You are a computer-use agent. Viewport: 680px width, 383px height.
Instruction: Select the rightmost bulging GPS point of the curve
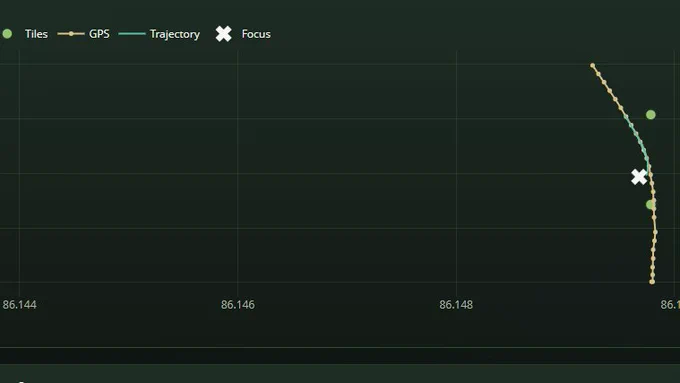[655, 232]
